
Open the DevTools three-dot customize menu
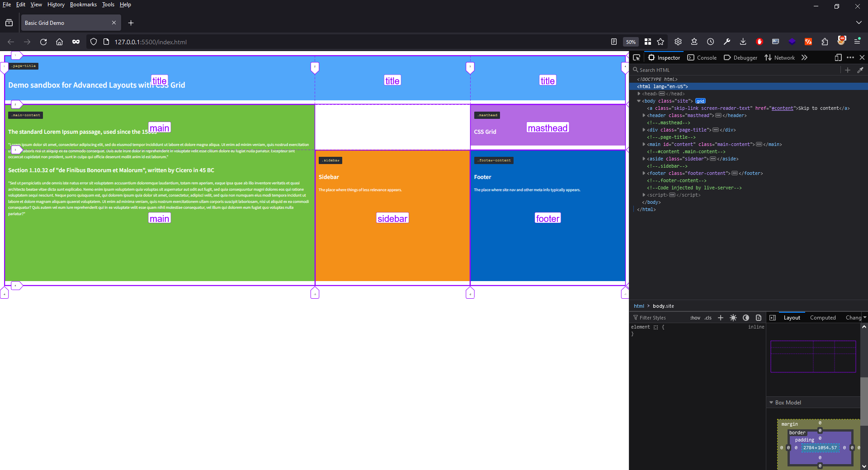[850, 57]
